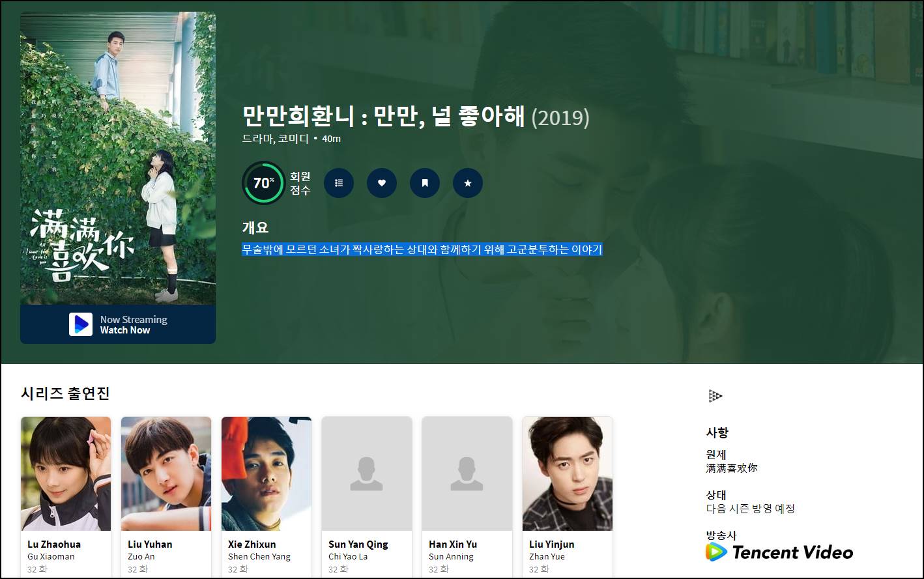Open Liu Yinjun cast photo
The width and height of the screenshot is (924, 579).
(x=568, y=473)
